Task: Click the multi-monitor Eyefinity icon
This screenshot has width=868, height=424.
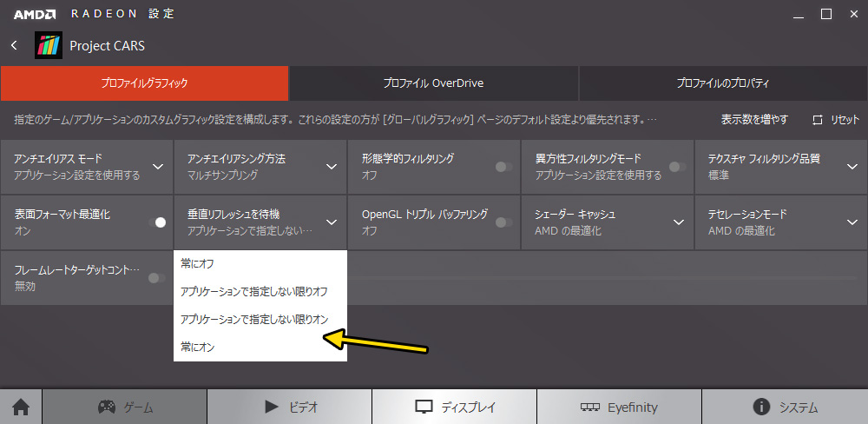Action: tap(590, 407)
